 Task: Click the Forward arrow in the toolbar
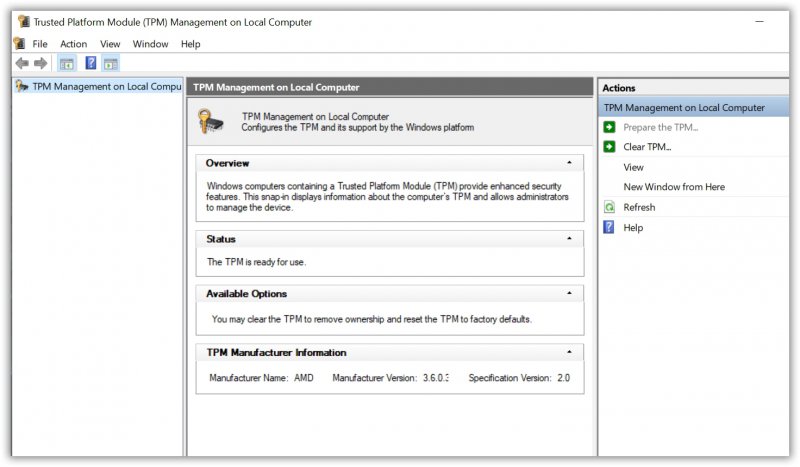[41, 63]
